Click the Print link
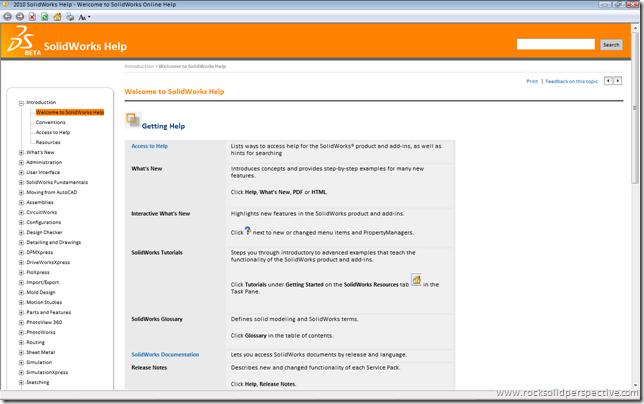Screen dimensions: 644x404 tap(532, 81)
